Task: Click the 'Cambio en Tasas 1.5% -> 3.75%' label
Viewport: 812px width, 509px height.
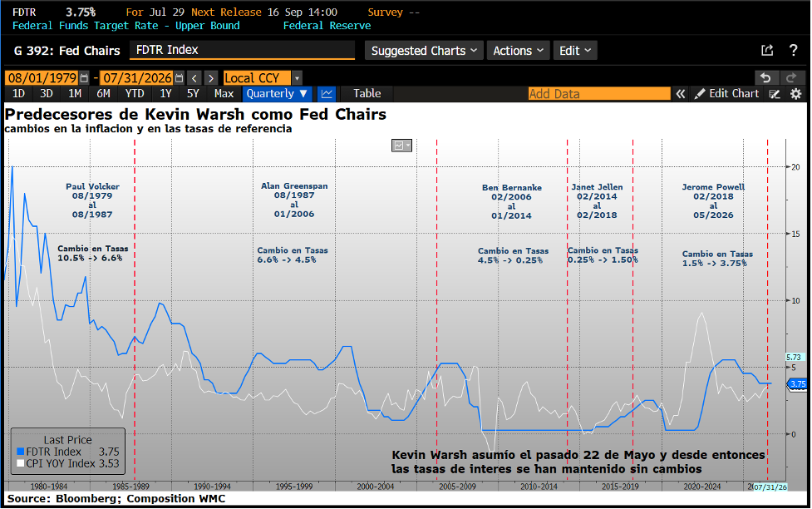Action: tap(717, 258)
